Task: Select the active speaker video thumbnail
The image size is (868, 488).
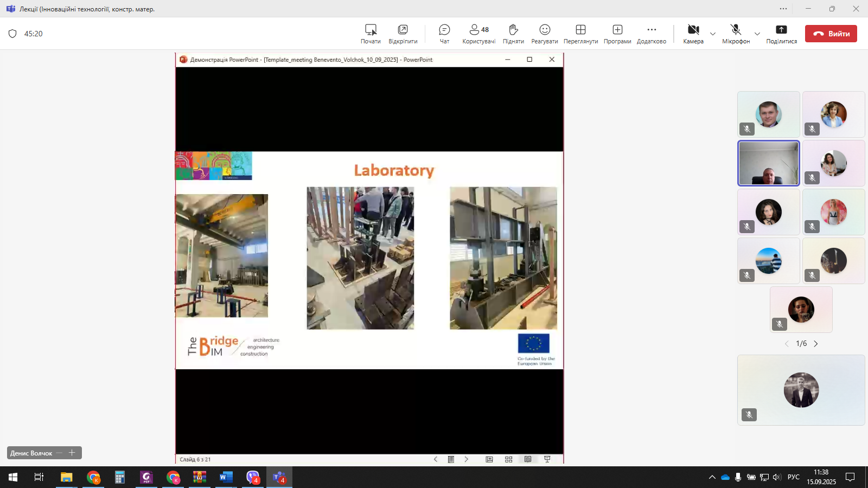Action: pos(768,163)
